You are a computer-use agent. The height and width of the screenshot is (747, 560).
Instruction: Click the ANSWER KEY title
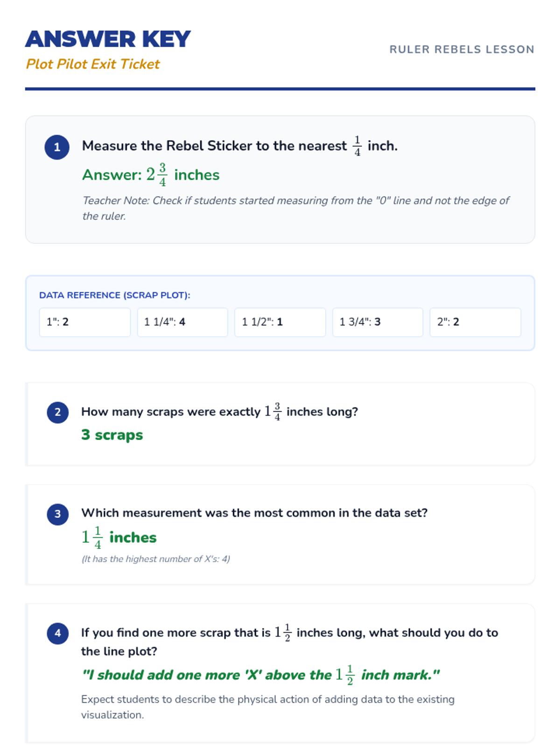pos(108,39)
